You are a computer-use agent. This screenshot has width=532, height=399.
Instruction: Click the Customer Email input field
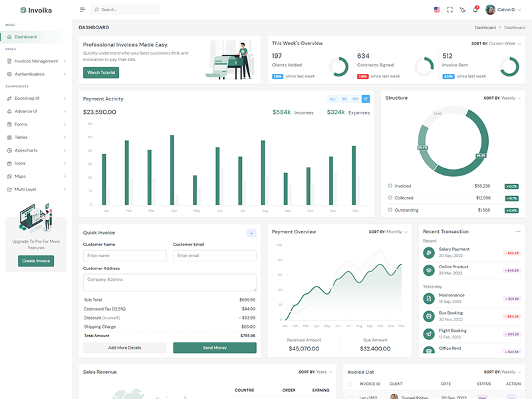tap(214, 255)
